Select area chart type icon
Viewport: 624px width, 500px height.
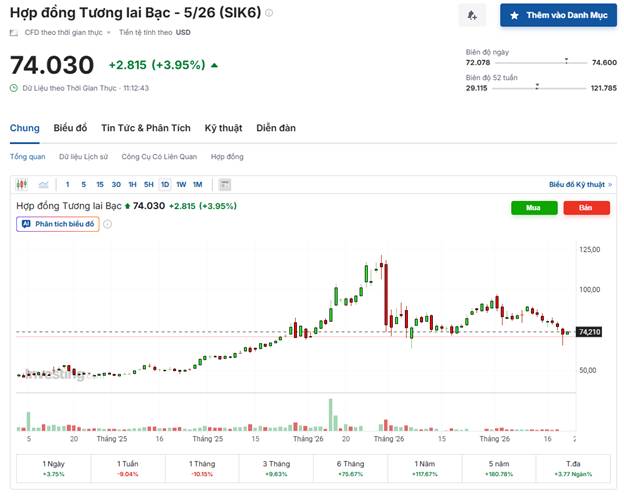43,184
